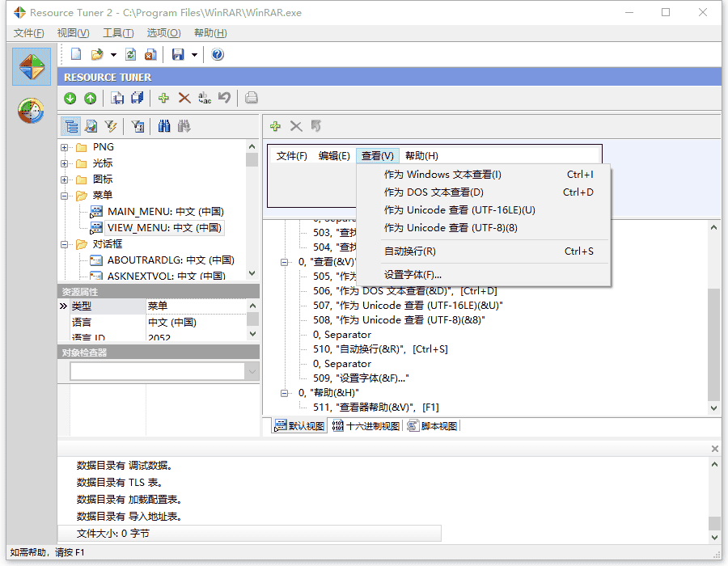Click the green down arrow icon

point(70,98)
